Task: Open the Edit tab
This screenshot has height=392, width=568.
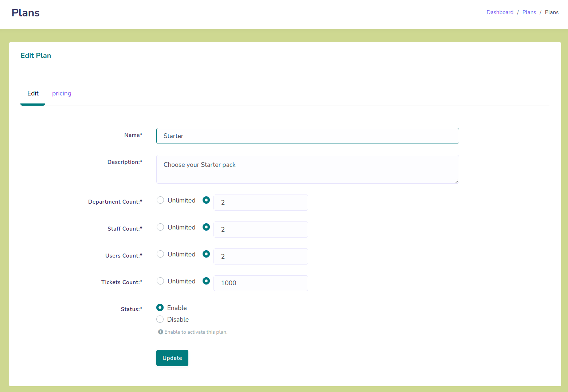Action: click(33, 93)
